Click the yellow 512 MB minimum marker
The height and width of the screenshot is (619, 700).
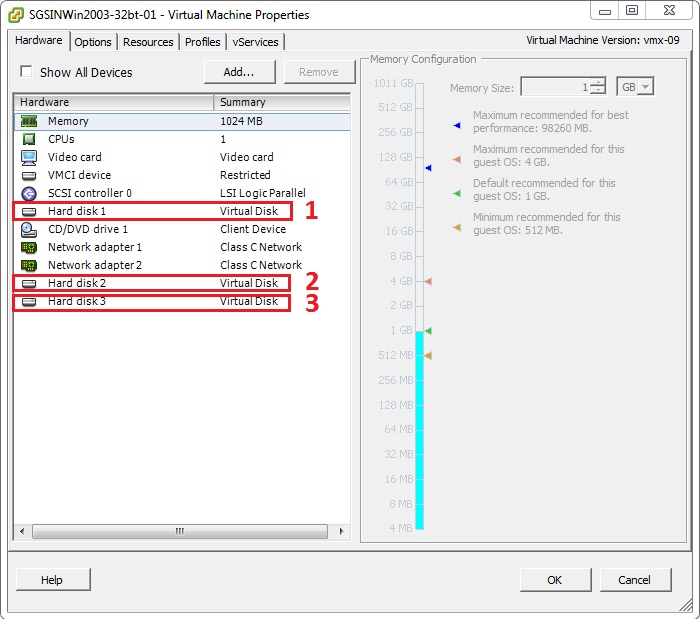coord(428,355)
